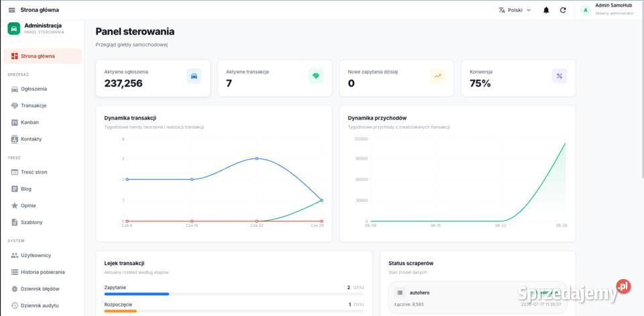Image resolution: width=644 pixels, height=316 pixels.
Task: Click the Dziennik audytu history icon
Action: point(14,305)
